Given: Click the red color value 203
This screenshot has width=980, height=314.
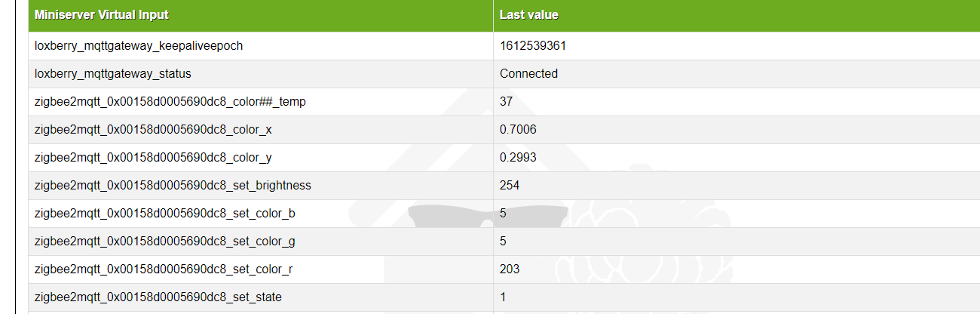Looking at the screenshot, I should (x=510, y=269).
